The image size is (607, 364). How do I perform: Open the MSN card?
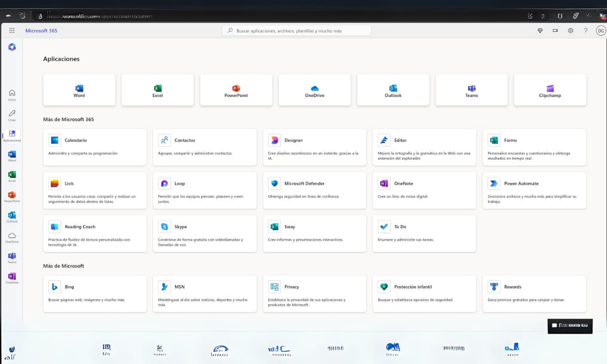tap(205, 294)
